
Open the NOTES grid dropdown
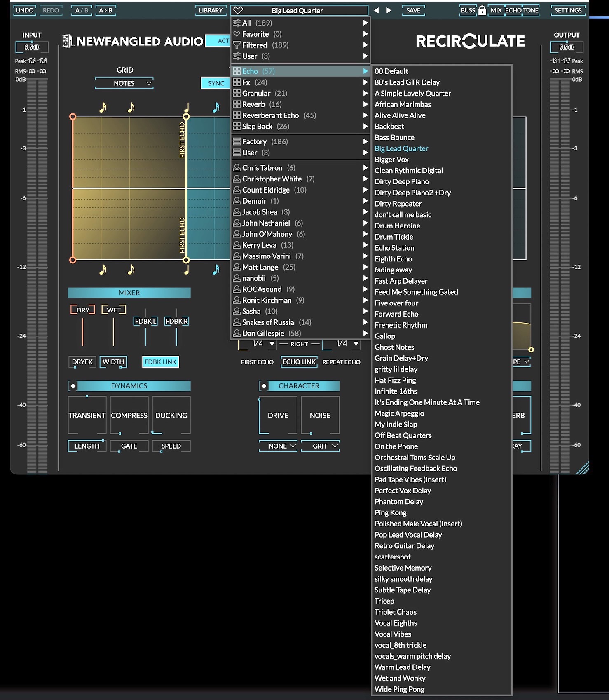pos(124,83)
